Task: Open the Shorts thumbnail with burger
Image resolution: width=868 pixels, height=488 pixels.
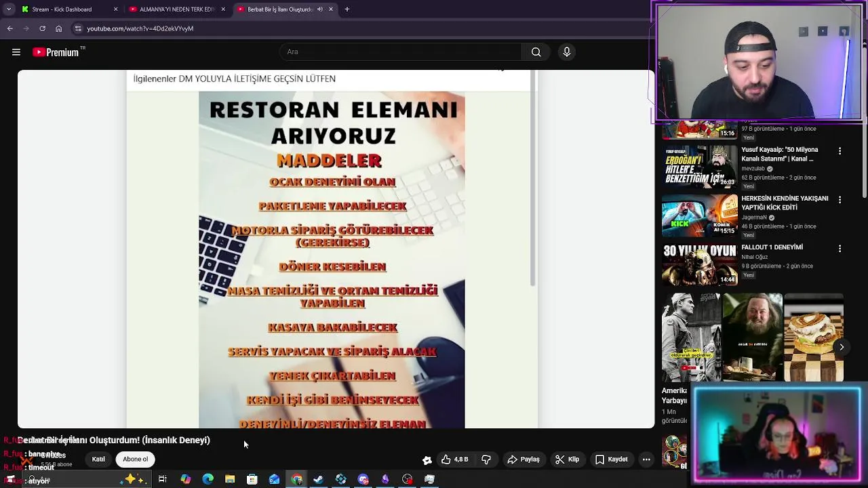Action: pyautogui.click(x=813, y=338)
